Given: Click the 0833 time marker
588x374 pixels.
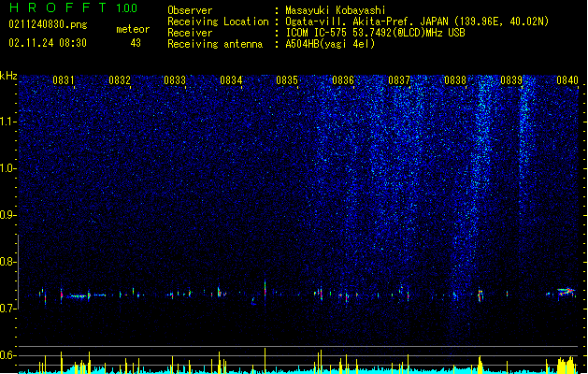Looking at the screenshot, I should click(x=175, y=80).
